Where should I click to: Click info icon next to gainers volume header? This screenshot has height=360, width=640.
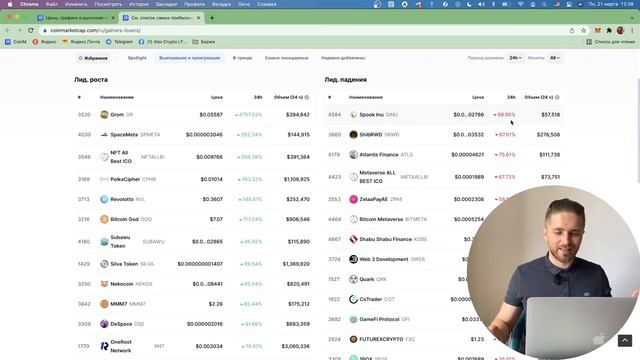307,97
